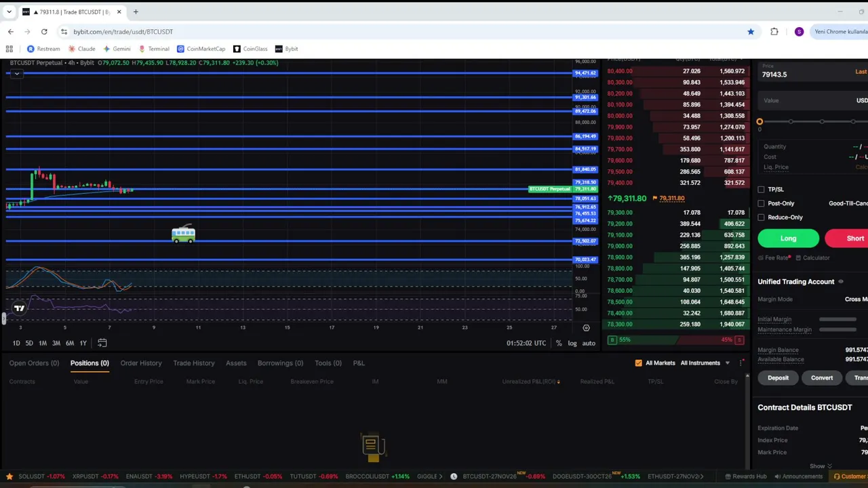Open the Good-Till-Canceled dropdown

(x=848, y=203)
